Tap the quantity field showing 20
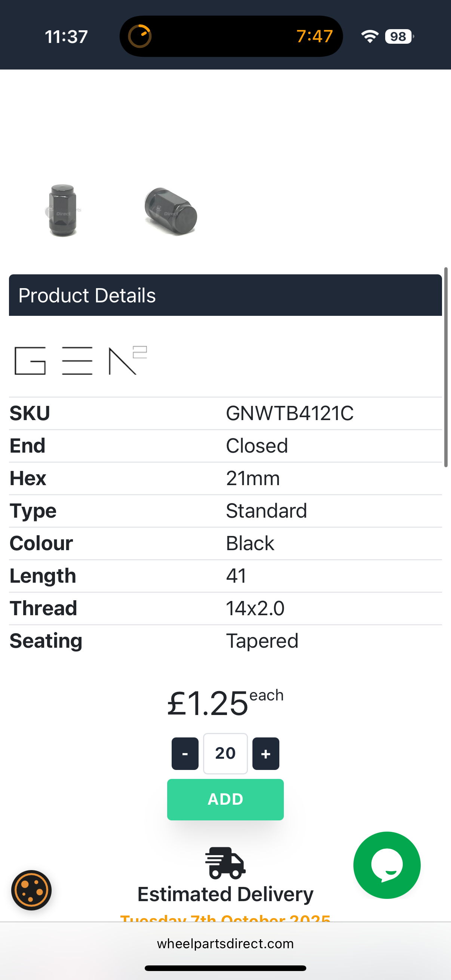The height and width of the screenshot is (980, 451). [x=225, y=753]
